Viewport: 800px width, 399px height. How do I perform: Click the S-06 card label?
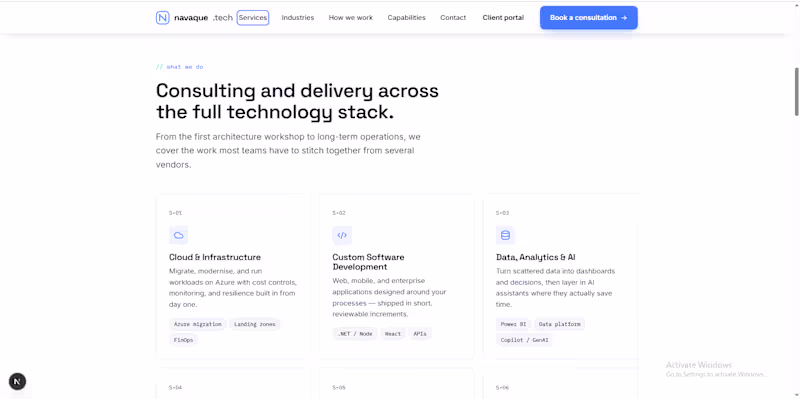(502, 387)
